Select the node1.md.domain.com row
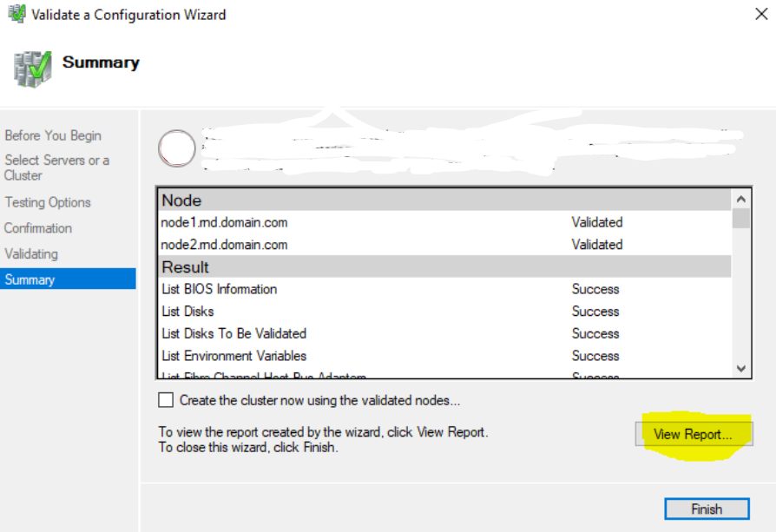This screenshot has width=776, height=532. pos(444,222)
